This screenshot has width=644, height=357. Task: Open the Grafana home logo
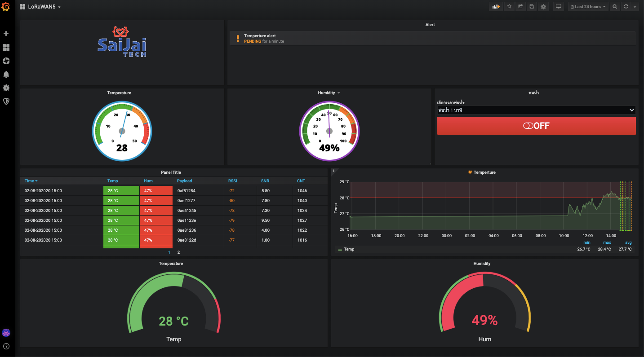coord(6,7)
